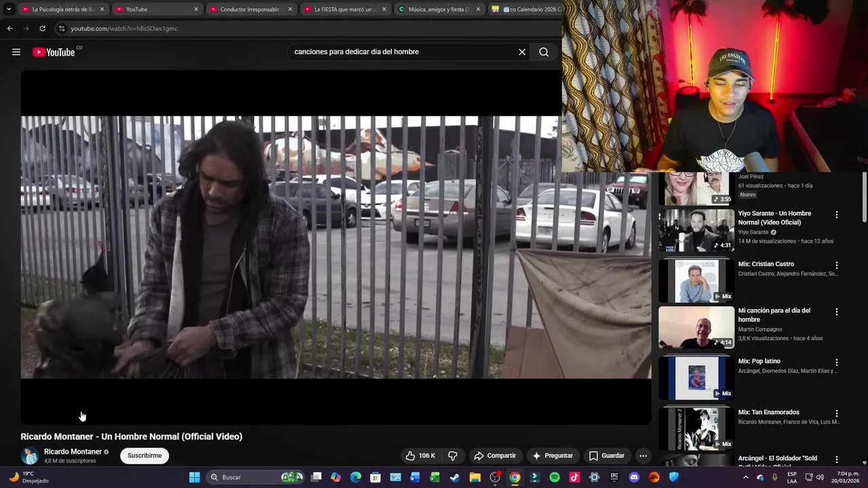Open Mix: Tan Enamorados title
This screenshot has width=868, height=488.
(768, 412)
